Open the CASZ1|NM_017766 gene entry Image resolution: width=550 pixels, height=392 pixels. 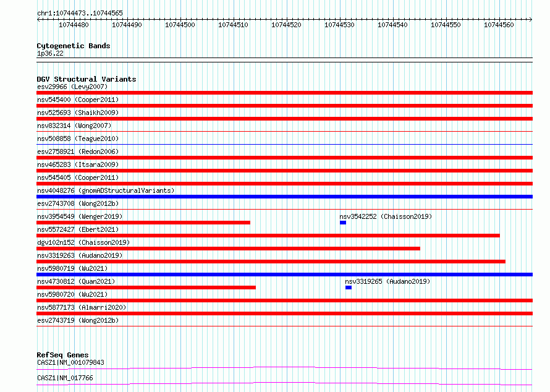point(65,378)
